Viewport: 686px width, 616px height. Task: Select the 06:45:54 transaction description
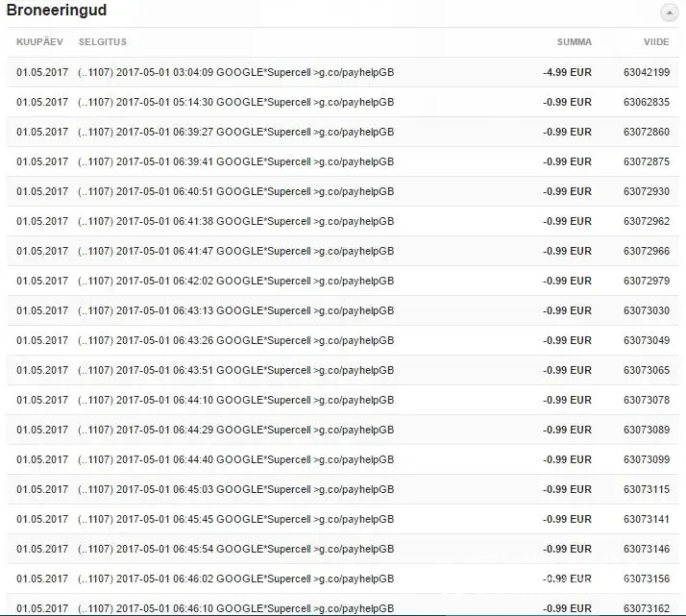(x=235, y=548)
